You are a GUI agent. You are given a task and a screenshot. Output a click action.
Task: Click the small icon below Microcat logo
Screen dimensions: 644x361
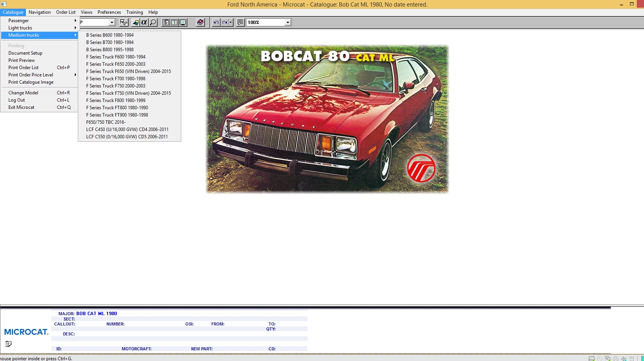click(8, 344)
